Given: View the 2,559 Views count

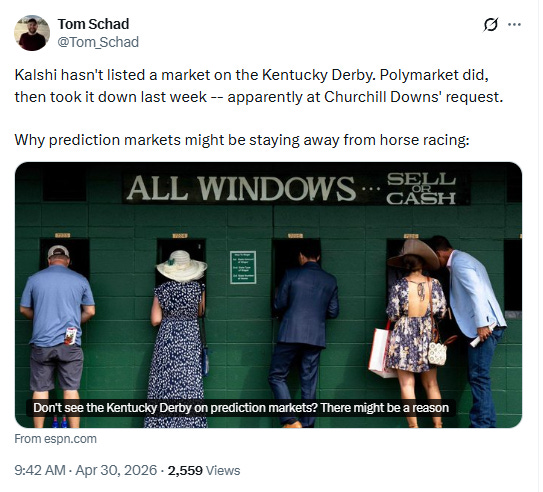Looking at the screenshot, I should click(x=204, y=471).
